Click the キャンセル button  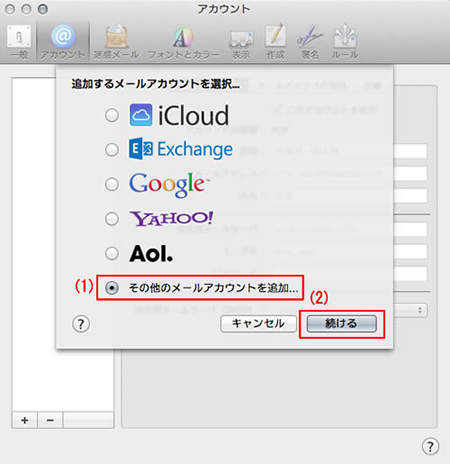[258, 324]
